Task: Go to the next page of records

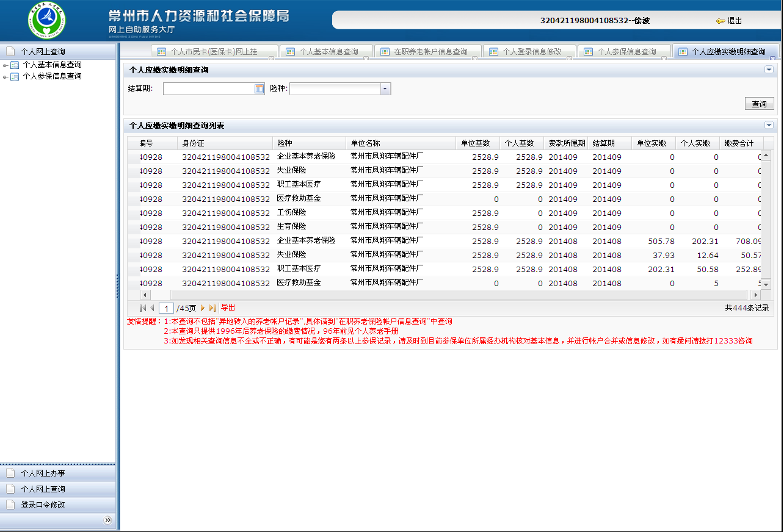Action: coord(203,308)
